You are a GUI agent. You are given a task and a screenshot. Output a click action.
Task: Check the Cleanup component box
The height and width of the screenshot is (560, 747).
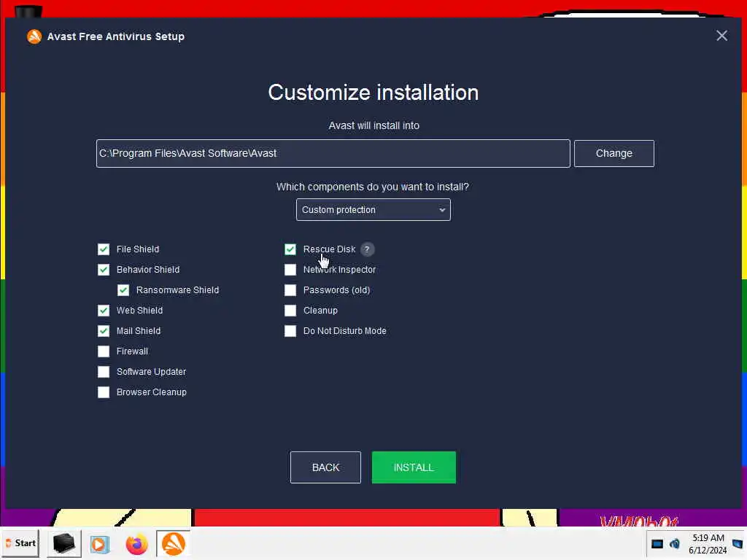coord(290,311)
